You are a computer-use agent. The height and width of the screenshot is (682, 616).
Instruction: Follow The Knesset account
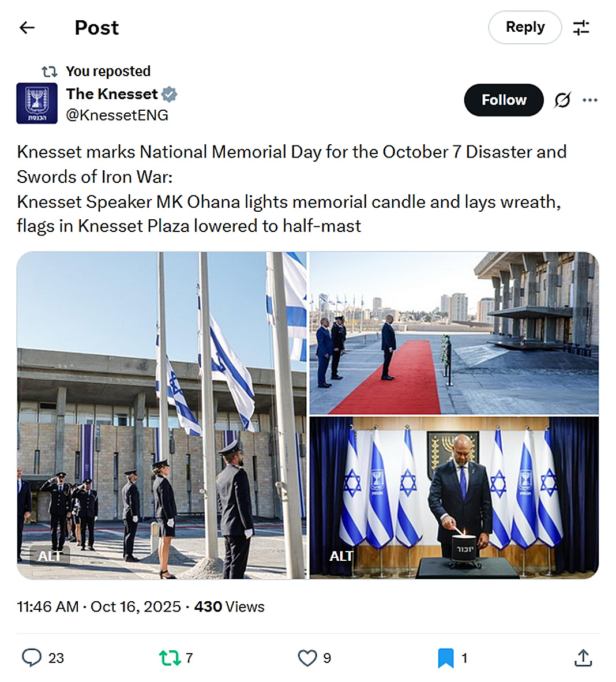[504, 100]
